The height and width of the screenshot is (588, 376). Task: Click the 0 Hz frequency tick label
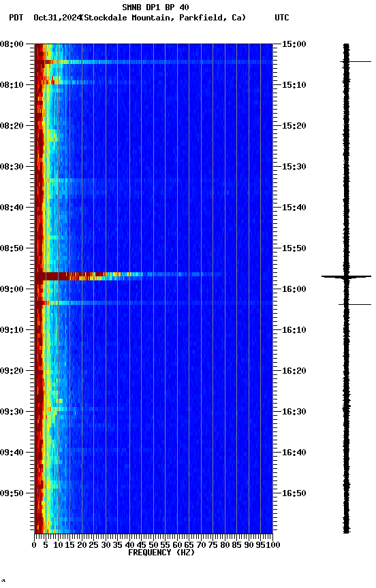[x=34, y=546]
